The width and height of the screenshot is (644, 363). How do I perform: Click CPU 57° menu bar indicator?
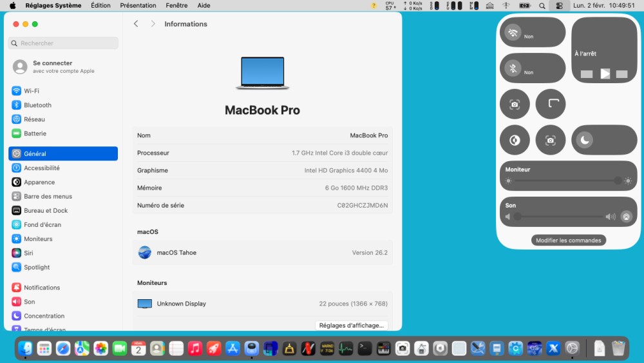pyautogui.click(x=390, y=5)
